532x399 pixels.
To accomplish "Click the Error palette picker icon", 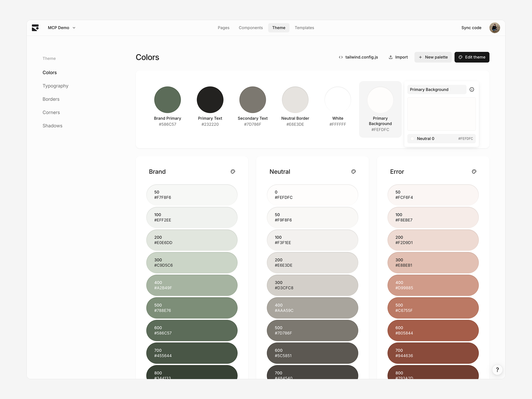I will coord(474,172).
